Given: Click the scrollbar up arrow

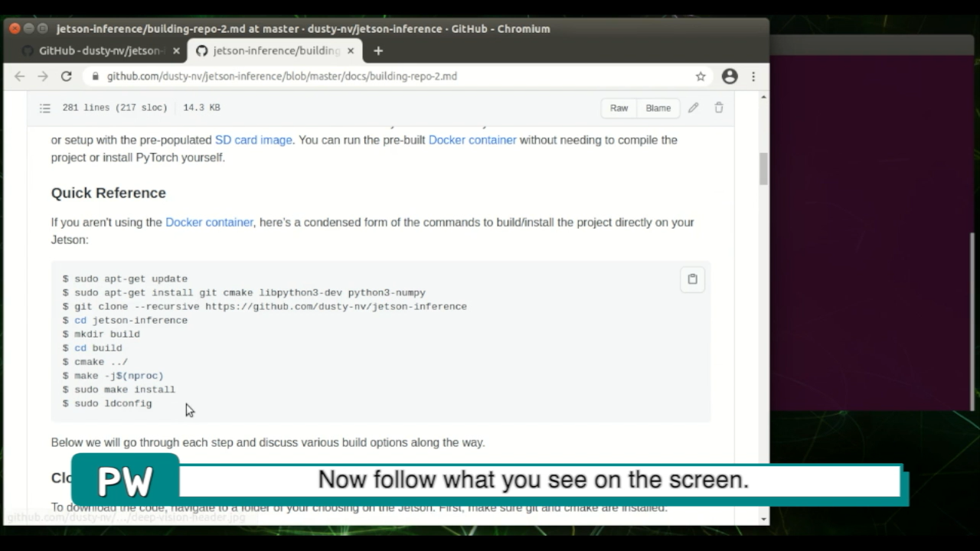Looking at the screenshot, I should coord(763,97).
